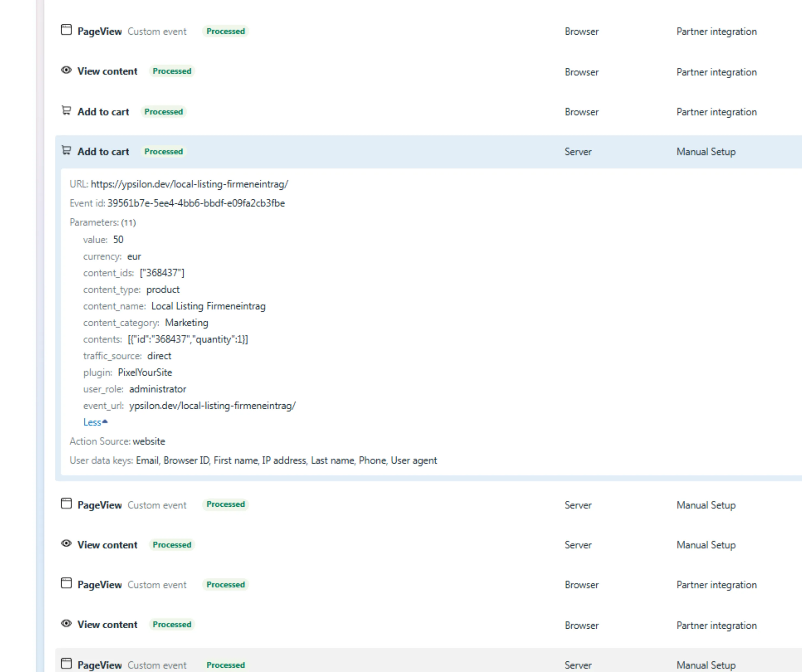The width and height of the screenshot is (802, 672).
Task: Click Server in the expanded Add to cart row
Action: (578, 152)
